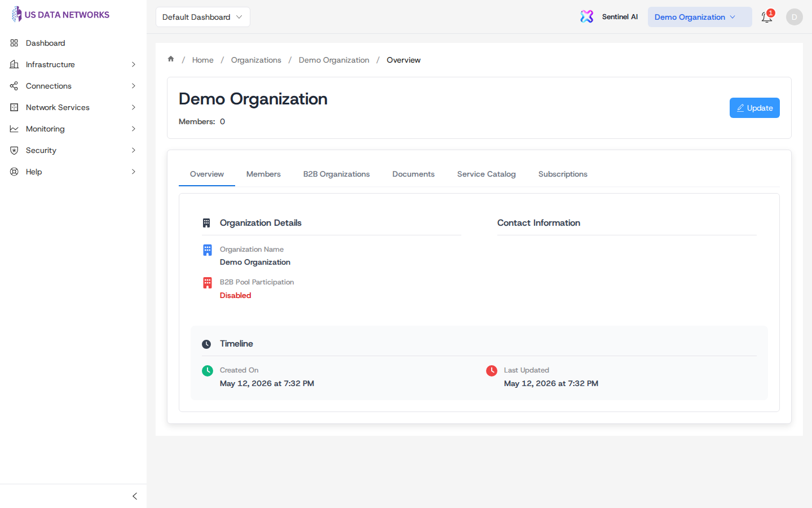Open the Subscriptions tab
Screen dimensions: 812x508
563,174
